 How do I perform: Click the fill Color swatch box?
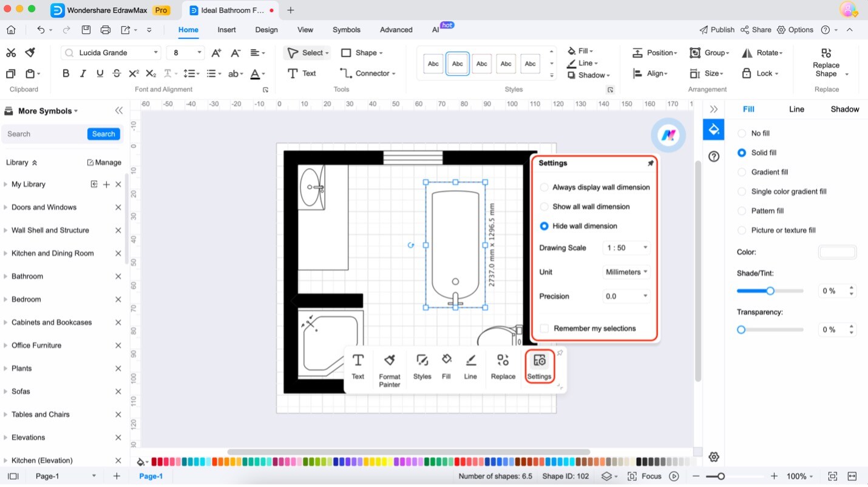tap(838, 252)
